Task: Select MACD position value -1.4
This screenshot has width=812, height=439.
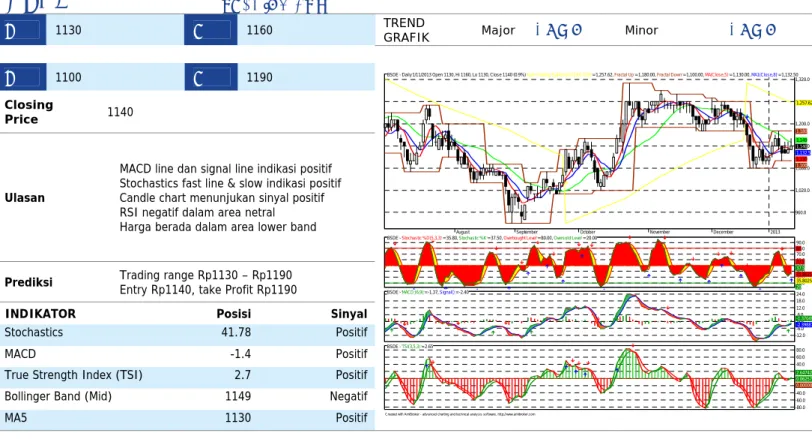Action: click(240, 354)
